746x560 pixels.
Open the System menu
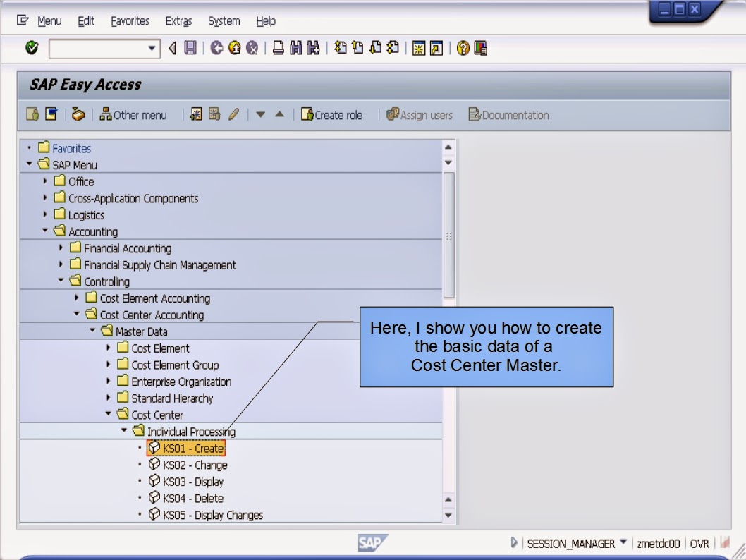click(224, 21)
